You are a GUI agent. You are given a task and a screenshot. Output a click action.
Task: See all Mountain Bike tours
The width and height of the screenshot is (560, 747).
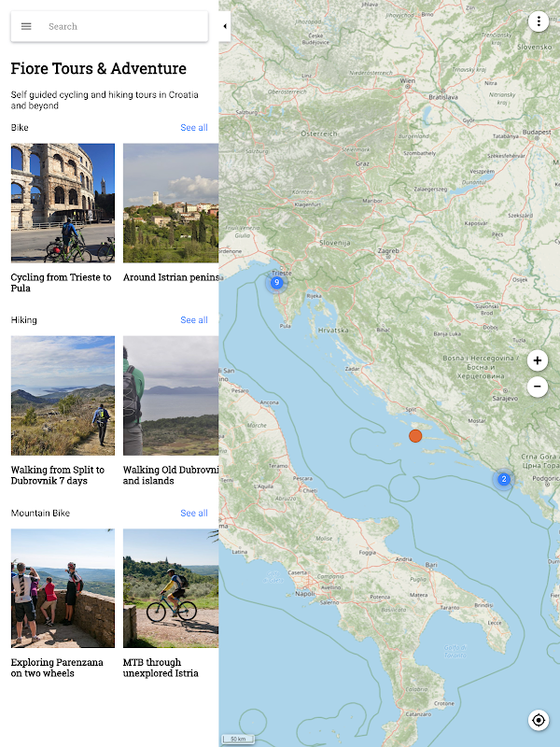click(x=194, y=513)
